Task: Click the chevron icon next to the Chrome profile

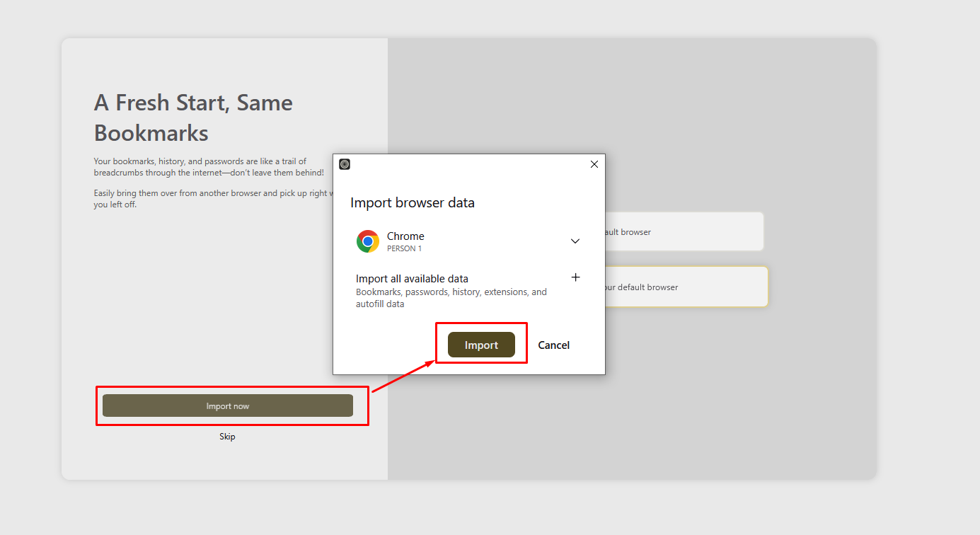Action: (575, 241)
